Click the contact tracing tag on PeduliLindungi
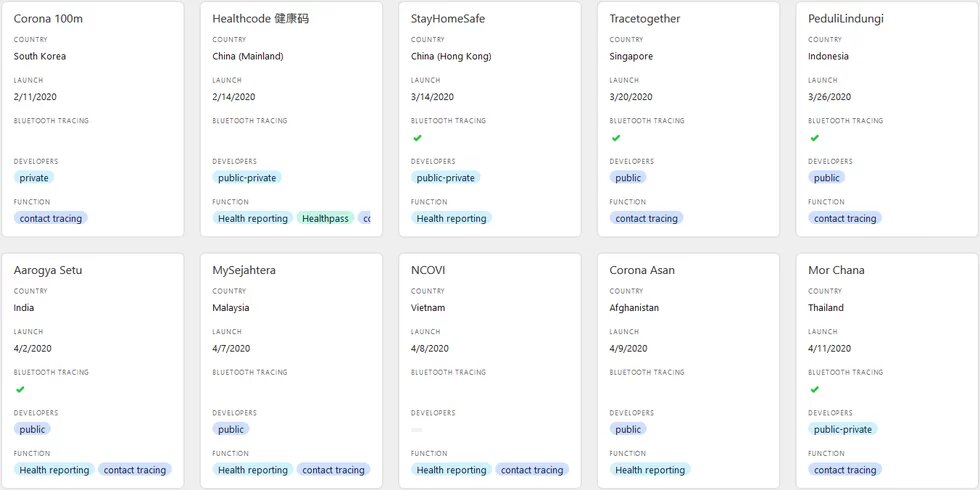Screen dimensions: 980x490 pyautogui.click(x=845, y=218)
